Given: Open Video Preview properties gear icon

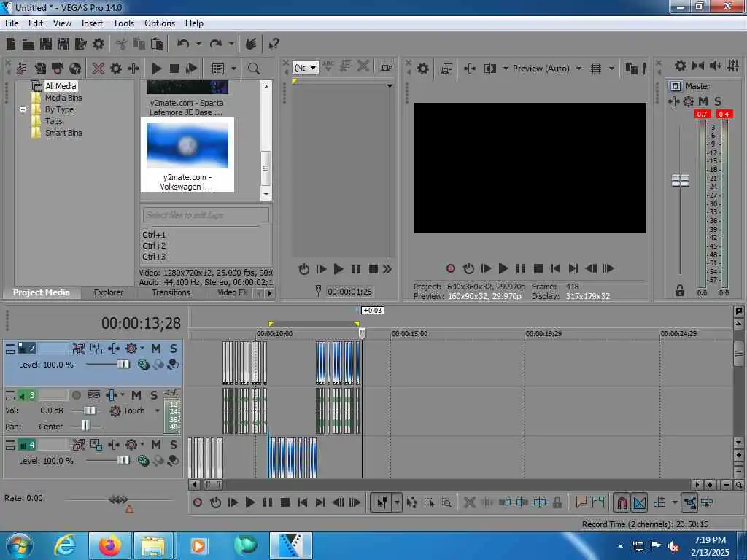Looking at the screenshot, I should [423, 69].
